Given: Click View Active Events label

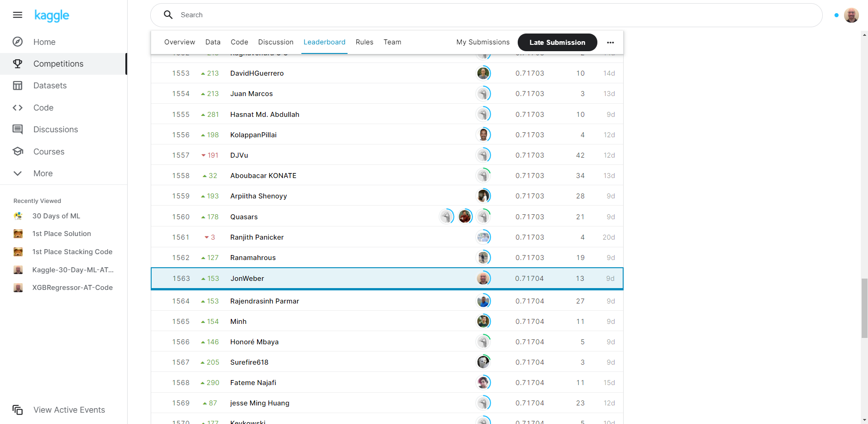Looking at the screenshot, I should (x=69, y=410).
